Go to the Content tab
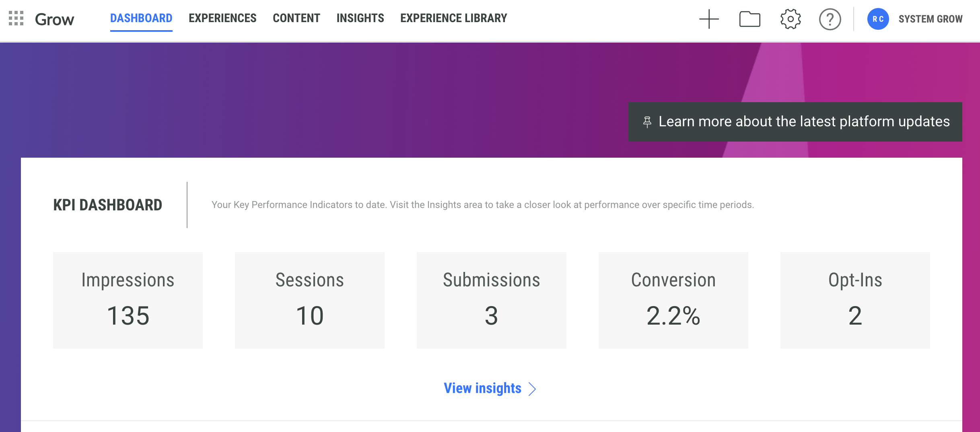The height and width of the screenshot is (432, 980). (296, 18)
